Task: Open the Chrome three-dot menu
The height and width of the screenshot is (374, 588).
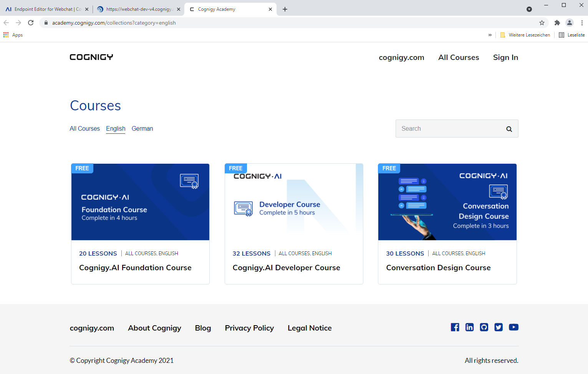Action: (x=582, y=23)
